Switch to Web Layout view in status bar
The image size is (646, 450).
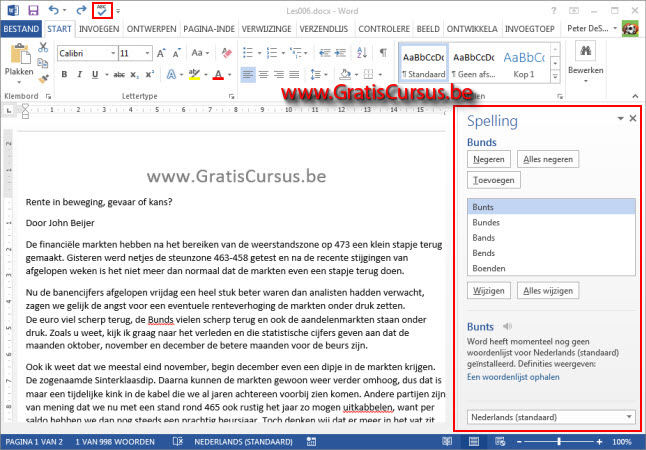(500, 441)
